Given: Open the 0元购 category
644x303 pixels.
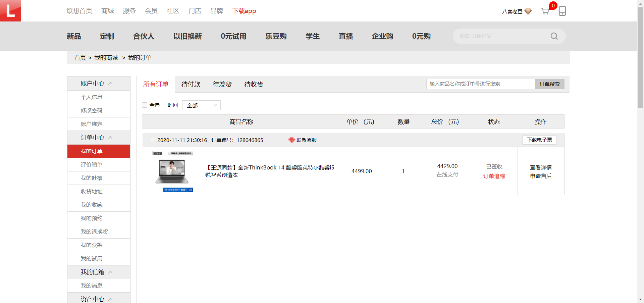Looking at the screenshot, I should [x=421, y=36].
